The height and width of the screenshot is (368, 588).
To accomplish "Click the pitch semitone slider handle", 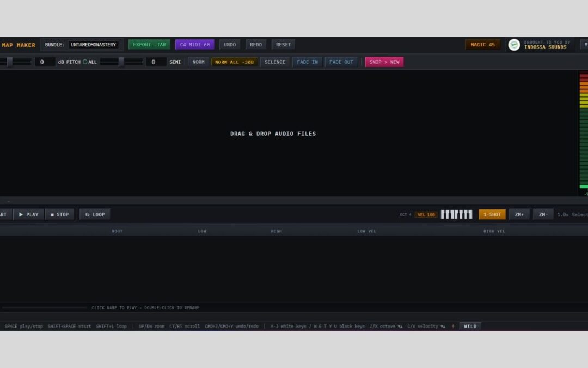I will (x=121, y=62).
